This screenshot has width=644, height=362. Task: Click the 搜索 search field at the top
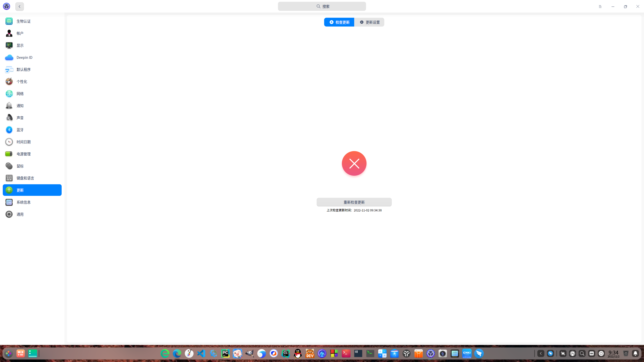pyautogui.click(x=322, y=6)
